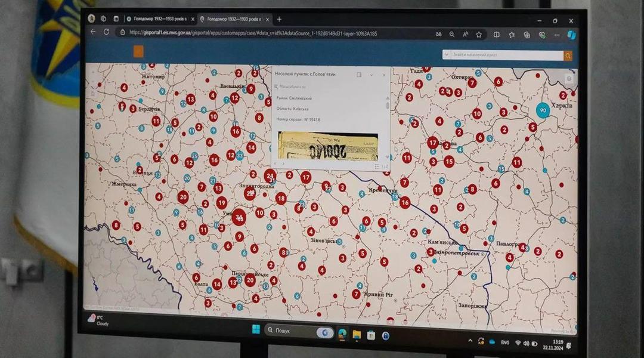The image size is (644, 358).
Task: Dock the Головʼятин popup panel
Action: 359,75
